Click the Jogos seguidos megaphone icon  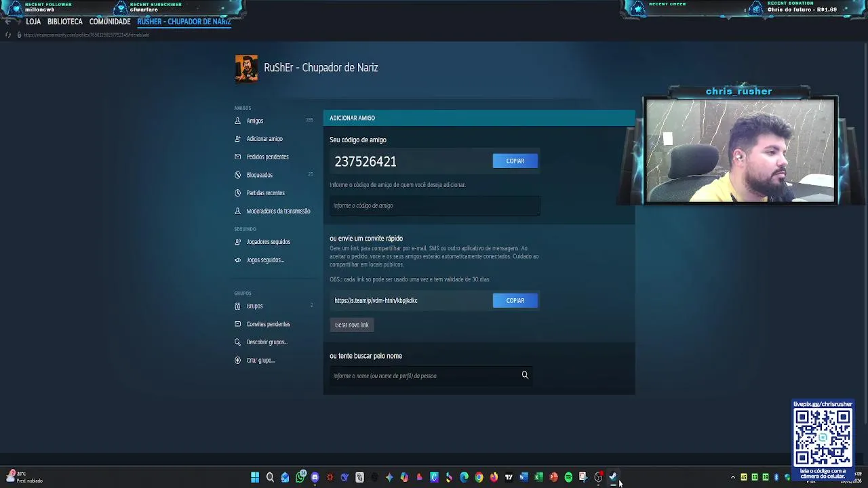coord(237,260)
